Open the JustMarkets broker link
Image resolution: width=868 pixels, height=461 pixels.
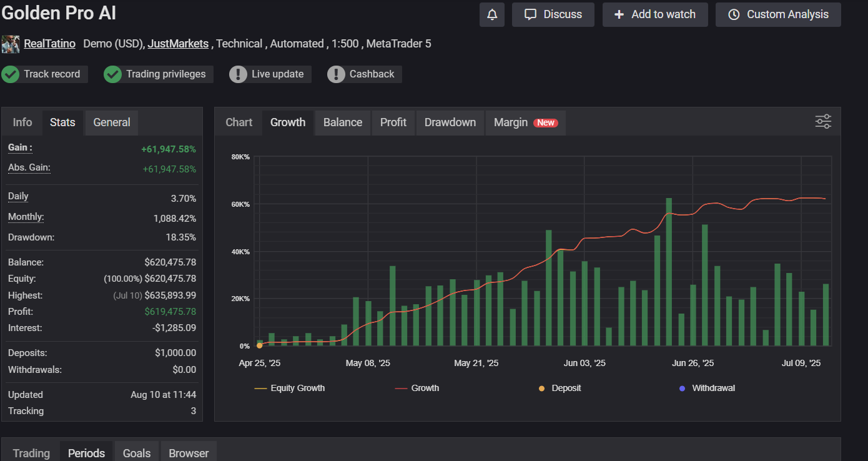[178, 44]
